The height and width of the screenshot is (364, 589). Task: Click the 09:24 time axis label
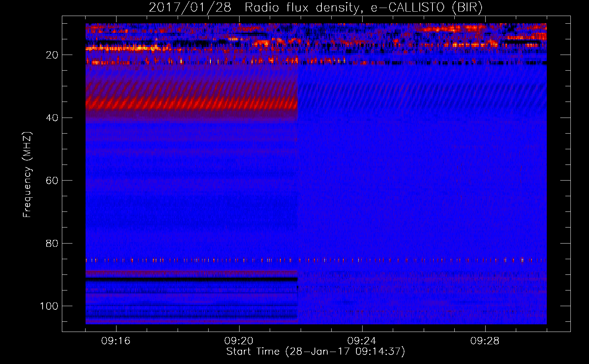(x=362, y=341)
